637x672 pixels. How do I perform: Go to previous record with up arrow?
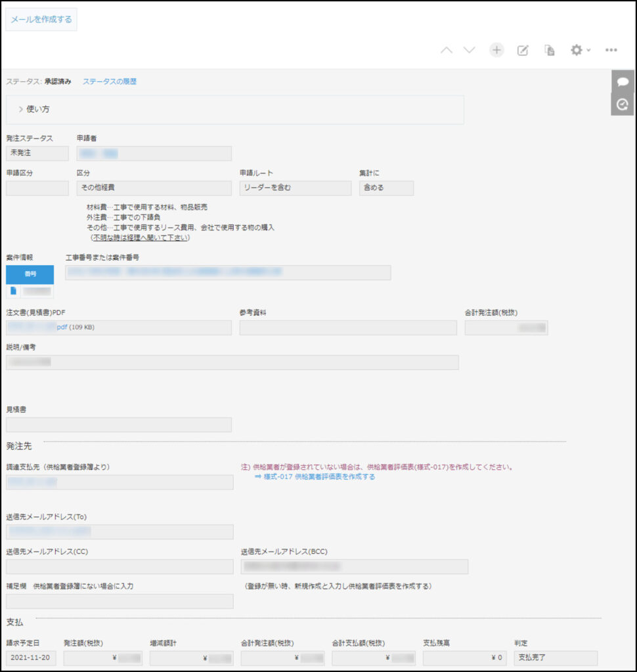tap(447, 51)
